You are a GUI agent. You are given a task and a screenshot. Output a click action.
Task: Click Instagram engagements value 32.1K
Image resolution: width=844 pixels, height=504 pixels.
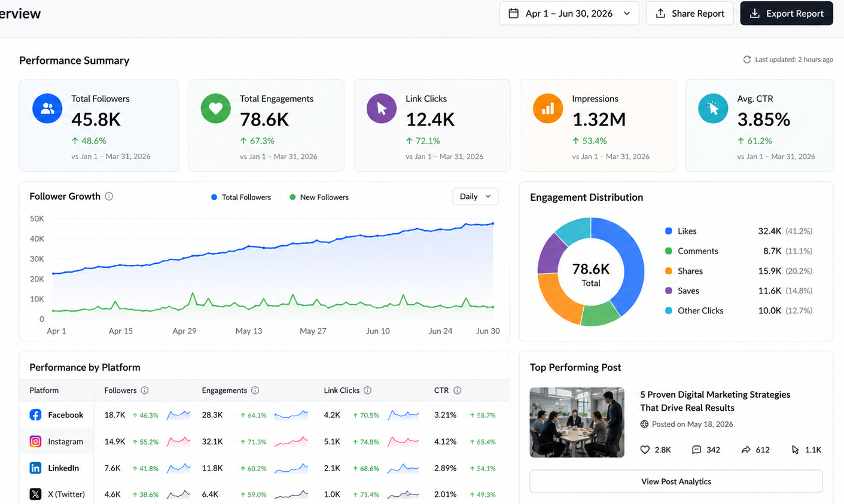212,442
